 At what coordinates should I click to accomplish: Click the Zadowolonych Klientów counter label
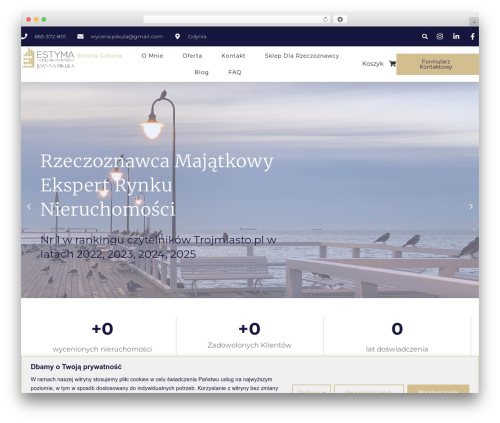pyautogui.click(x=249, y=345)
